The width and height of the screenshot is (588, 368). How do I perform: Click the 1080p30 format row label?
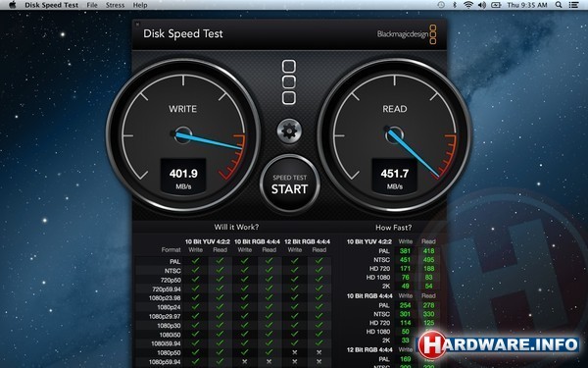pos(170,326)
